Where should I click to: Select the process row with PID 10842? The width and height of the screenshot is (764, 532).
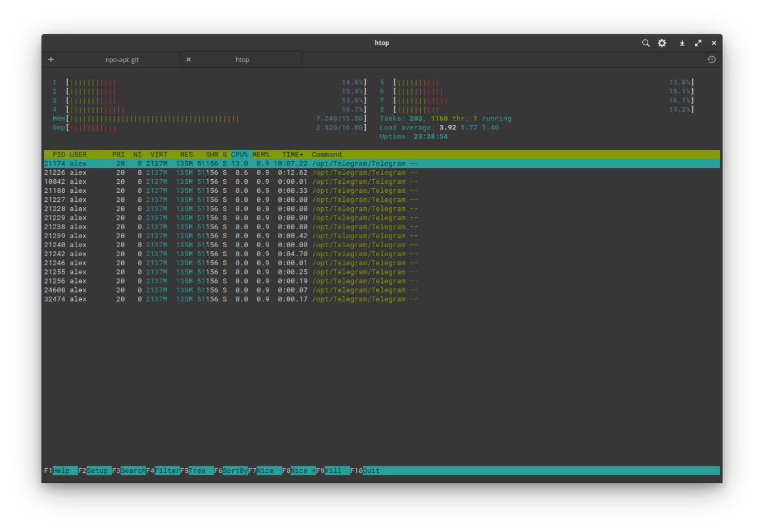(382, 182)
